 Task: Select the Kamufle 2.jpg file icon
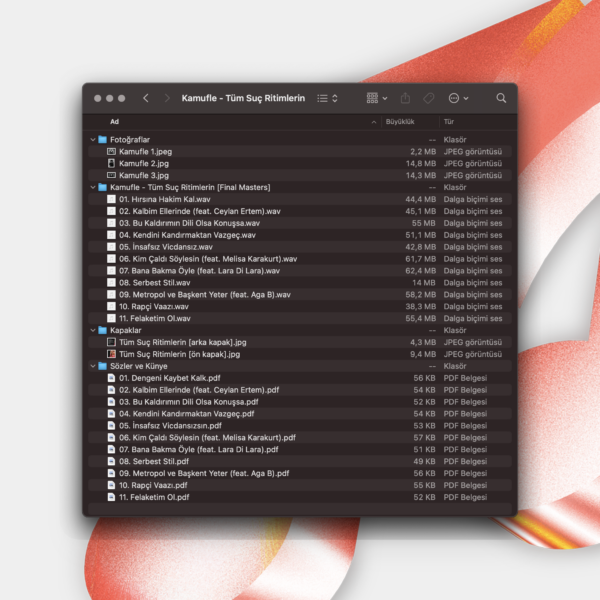click(112, 163)
